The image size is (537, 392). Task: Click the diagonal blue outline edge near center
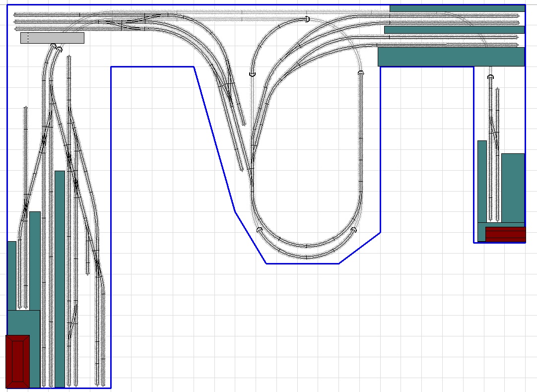pyautogui.click(x=213, y=139)
